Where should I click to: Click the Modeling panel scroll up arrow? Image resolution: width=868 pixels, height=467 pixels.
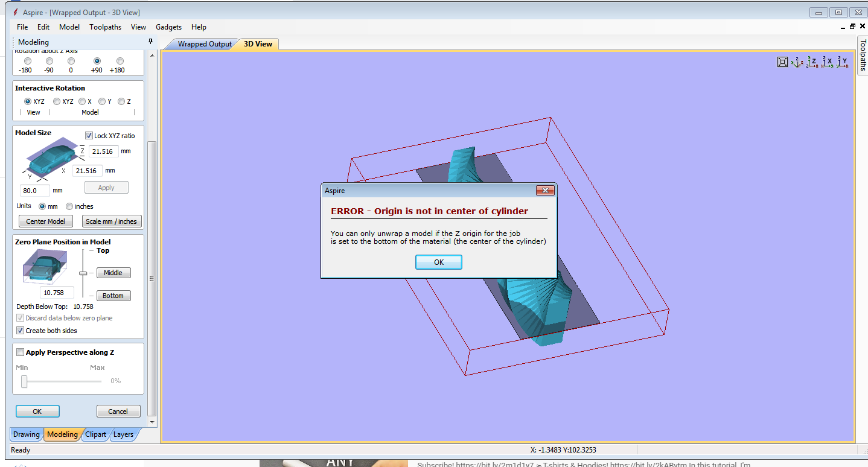pyautogui.click(x=152, y=56)
